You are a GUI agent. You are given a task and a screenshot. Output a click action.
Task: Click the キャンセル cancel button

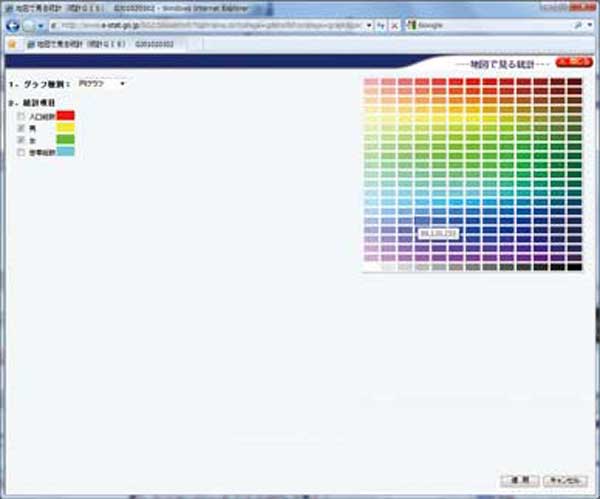(562, 480)
